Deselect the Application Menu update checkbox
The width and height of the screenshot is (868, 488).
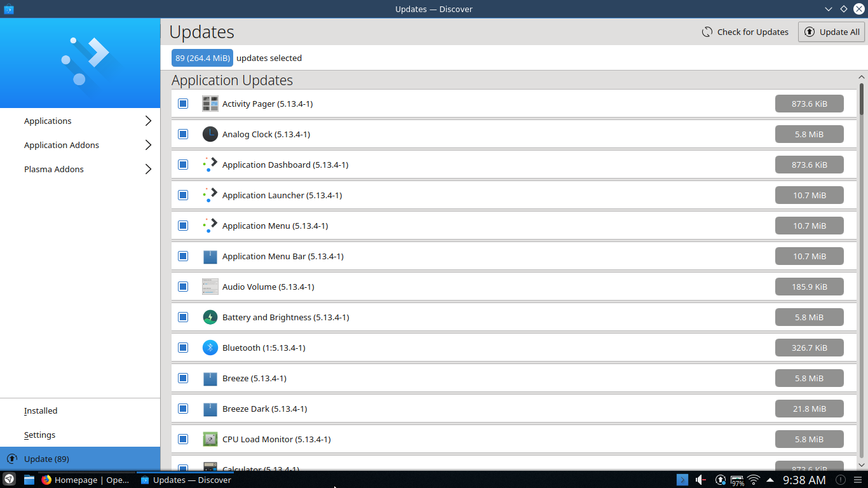pos(183,226)
